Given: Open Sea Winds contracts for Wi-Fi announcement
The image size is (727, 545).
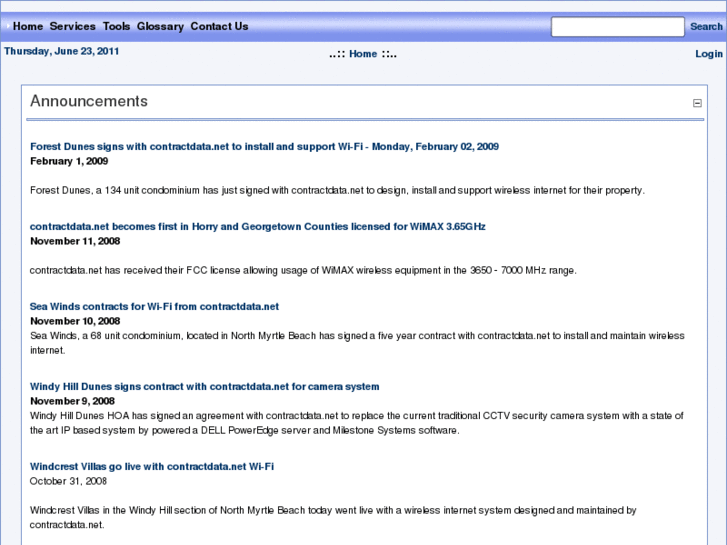Looking at the screenshot, I should coord(154,307).
